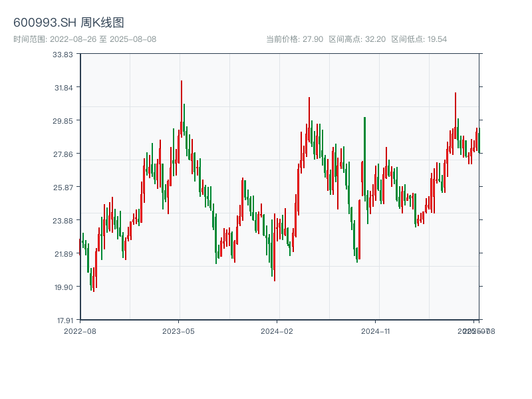
Task: Select y-axis label 31.84
Action: pyautogui.click(x=64, y=88)
